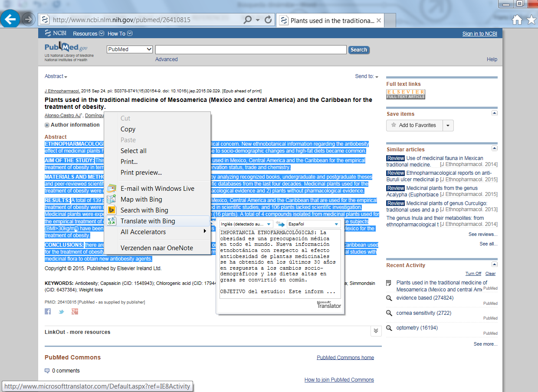Image resolution: width=538 pixels, height=392 pixels.
Task: Open the Add to Favorites dropdown arrow
Action: coord(448,125)
